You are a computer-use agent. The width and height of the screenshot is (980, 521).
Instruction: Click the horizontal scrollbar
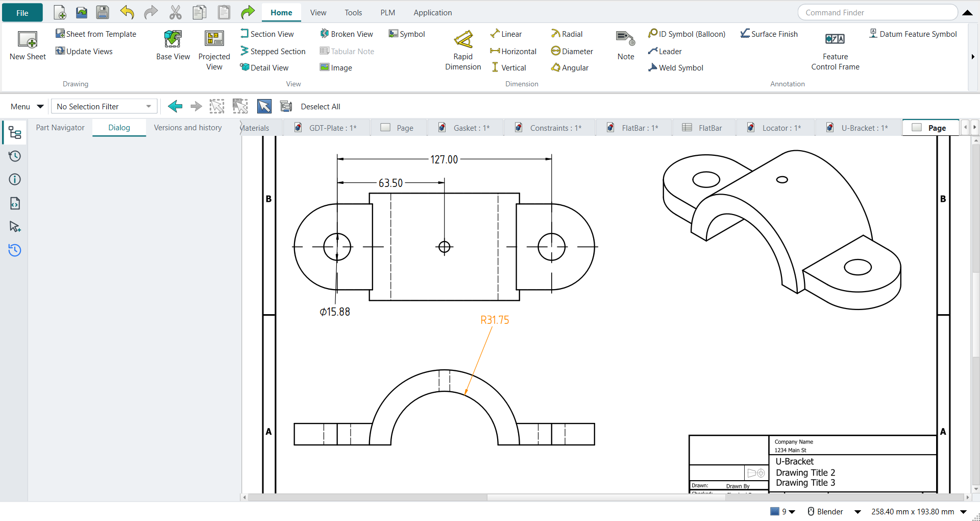(605, 497)
